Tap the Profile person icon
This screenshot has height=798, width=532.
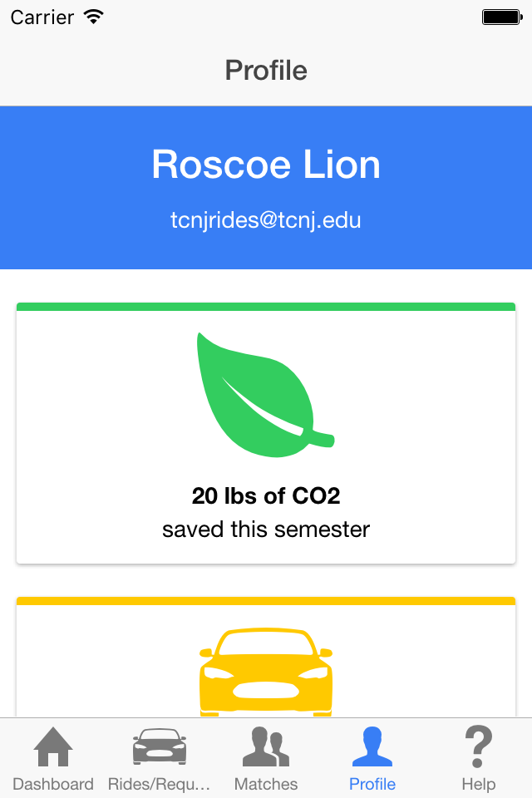click(x=372, y=746)
